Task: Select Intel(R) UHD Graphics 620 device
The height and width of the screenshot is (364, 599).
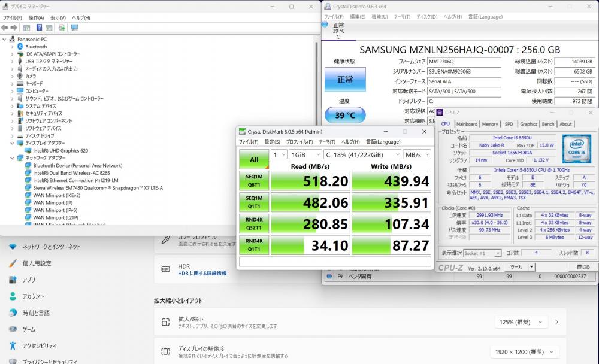Action: tap(60, 151)
